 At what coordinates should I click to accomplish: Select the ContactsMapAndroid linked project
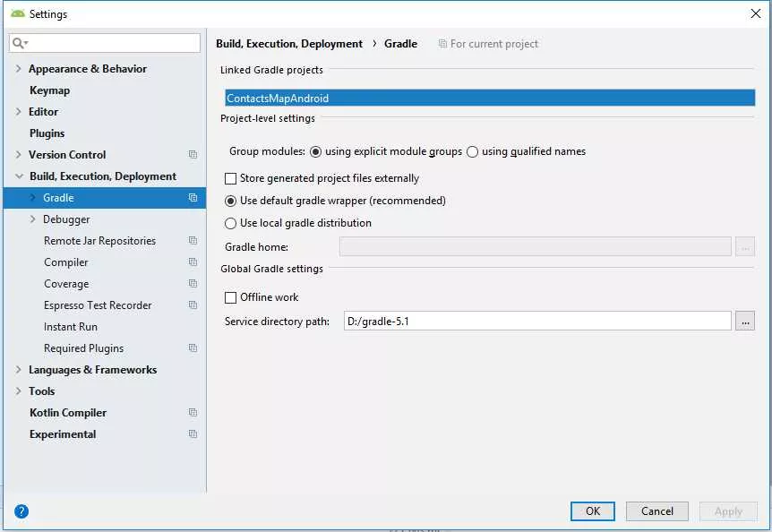point(489,98)
